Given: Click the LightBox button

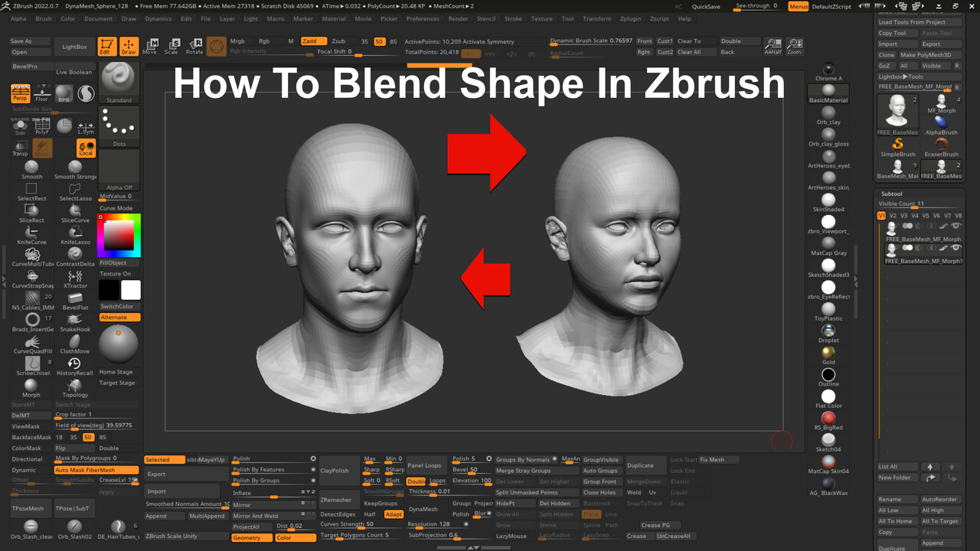Looking at the screenshot, I should 74,47.
